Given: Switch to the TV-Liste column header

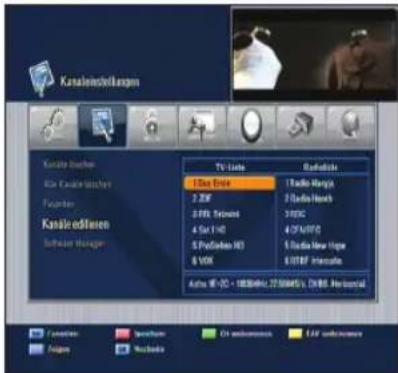Looking at the screenshot, I should click(230, 167).
